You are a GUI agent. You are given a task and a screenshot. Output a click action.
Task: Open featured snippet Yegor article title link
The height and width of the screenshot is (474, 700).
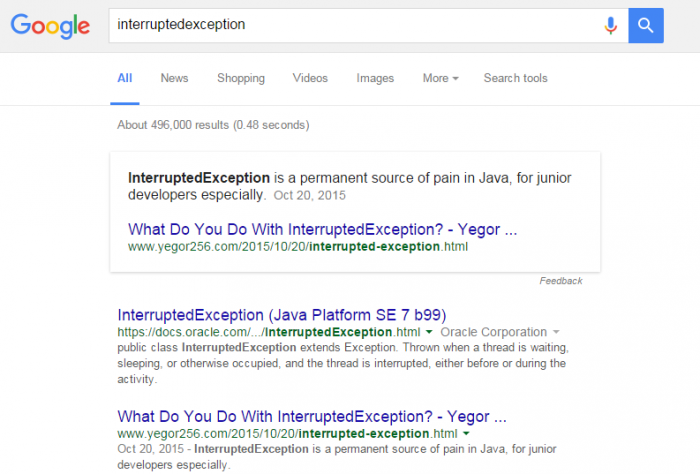click(322, 229)
